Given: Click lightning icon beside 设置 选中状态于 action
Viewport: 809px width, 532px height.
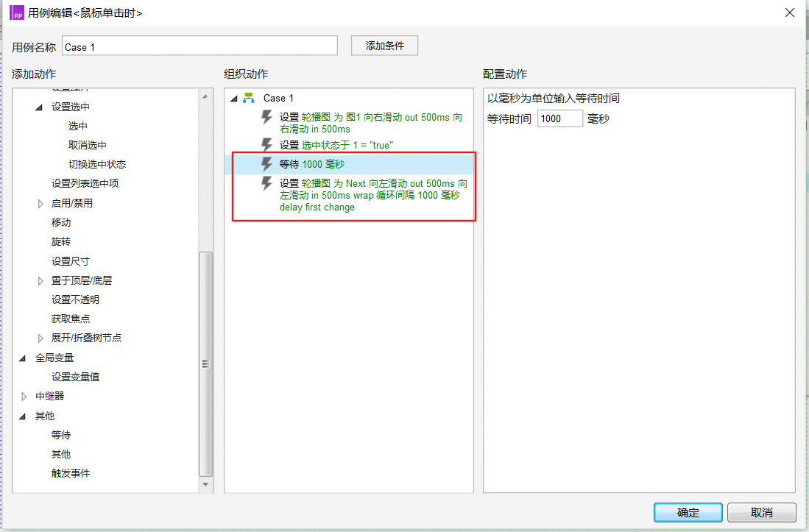Looking at the screenshot, I should pos(266,144).
